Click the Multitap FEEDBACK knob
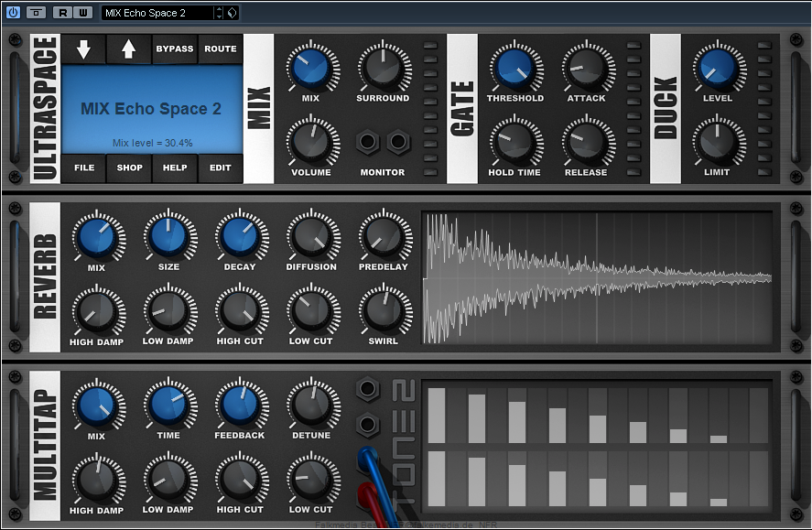 pos(241,406)
